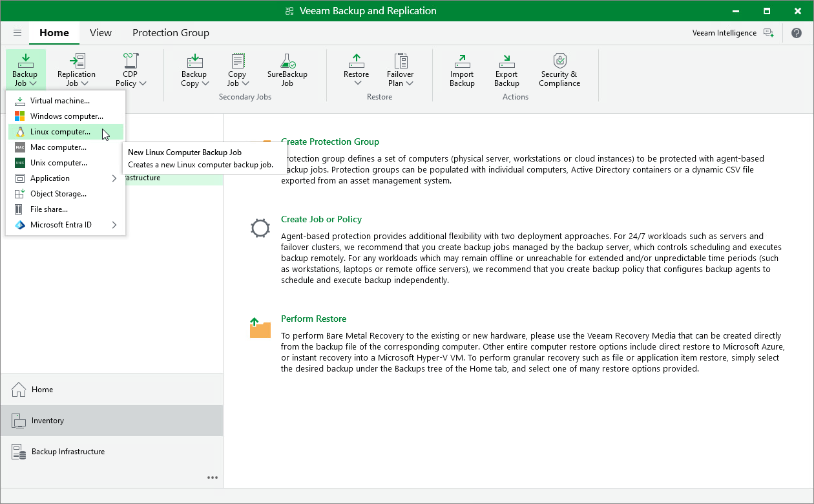
Task: Click the Mac icon in menu
Action: click(x=20, y=147)
